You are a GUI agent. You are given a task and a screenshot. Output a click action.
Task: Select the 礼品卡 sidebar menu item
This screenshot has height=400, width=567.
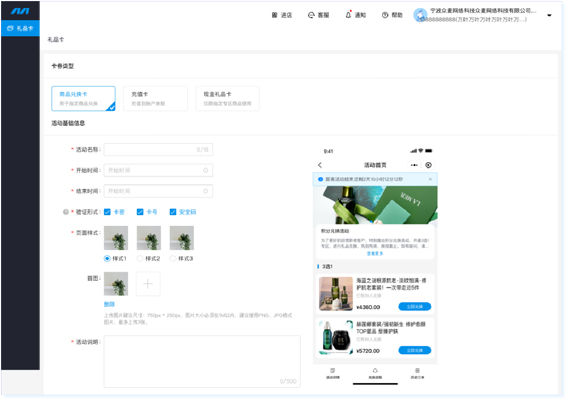tap(20, 28)
